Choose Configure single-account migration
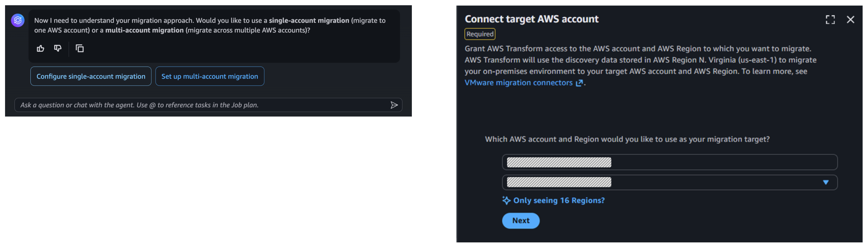Image resolution: width=868 pixels, height=249 pixels. pyautogui.click(x=91, y=77)
